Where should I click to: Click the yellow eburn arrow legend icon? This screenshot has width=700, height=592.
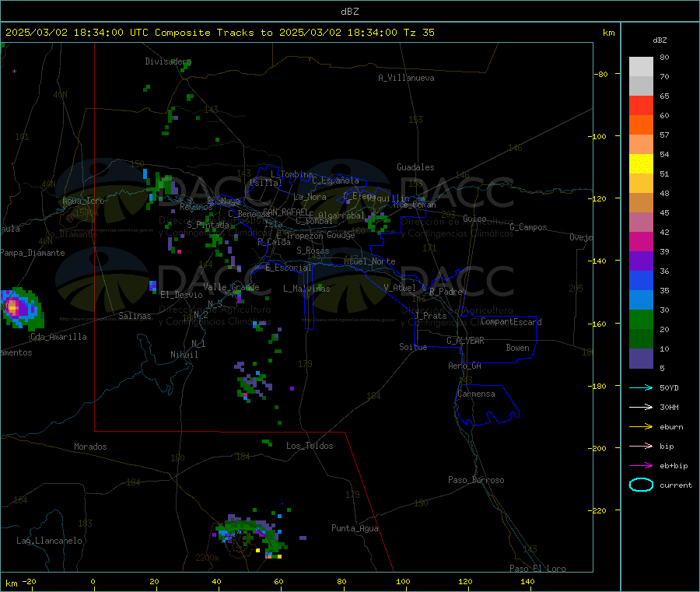point(641,426)
